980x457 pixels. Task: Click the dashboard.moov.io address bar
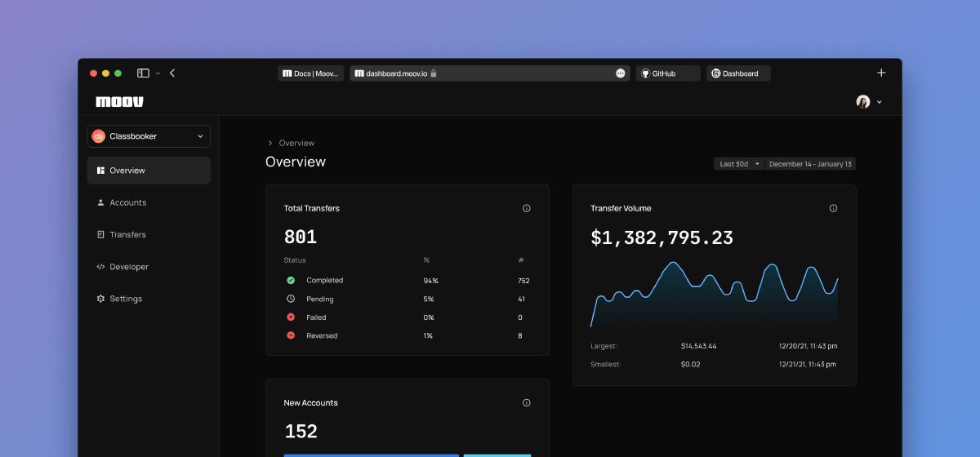pos(490,73)
